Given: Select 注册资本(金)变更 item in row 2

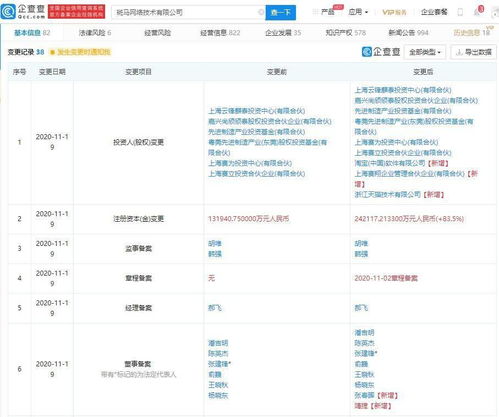Looking at the screenshot, I should [x=138, y=219].
